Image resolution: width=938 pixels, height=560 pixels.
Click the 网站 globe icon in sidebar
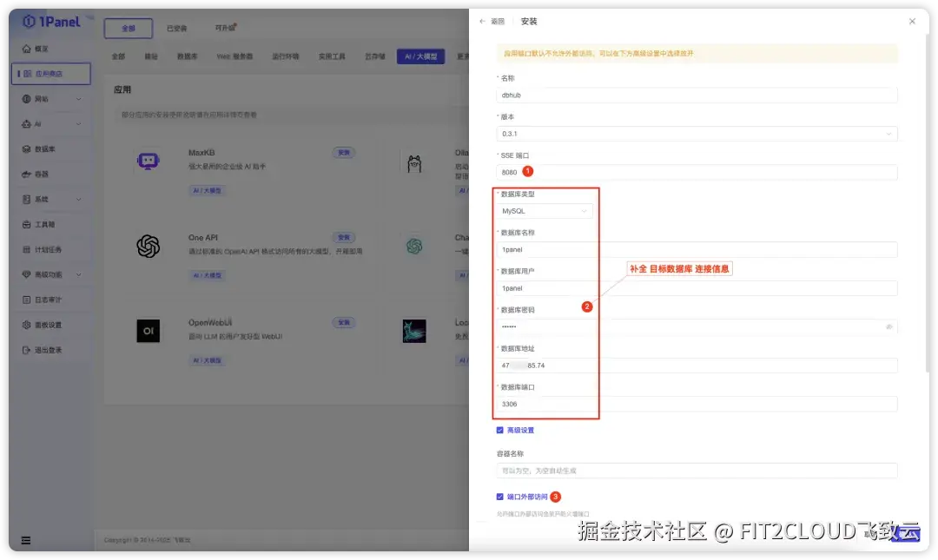[x=26, y=99]
